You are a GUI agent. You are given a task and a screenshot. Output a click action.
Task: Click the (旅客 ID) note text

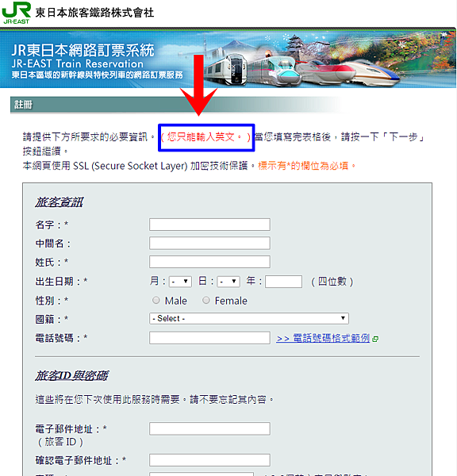click(60, 442)
